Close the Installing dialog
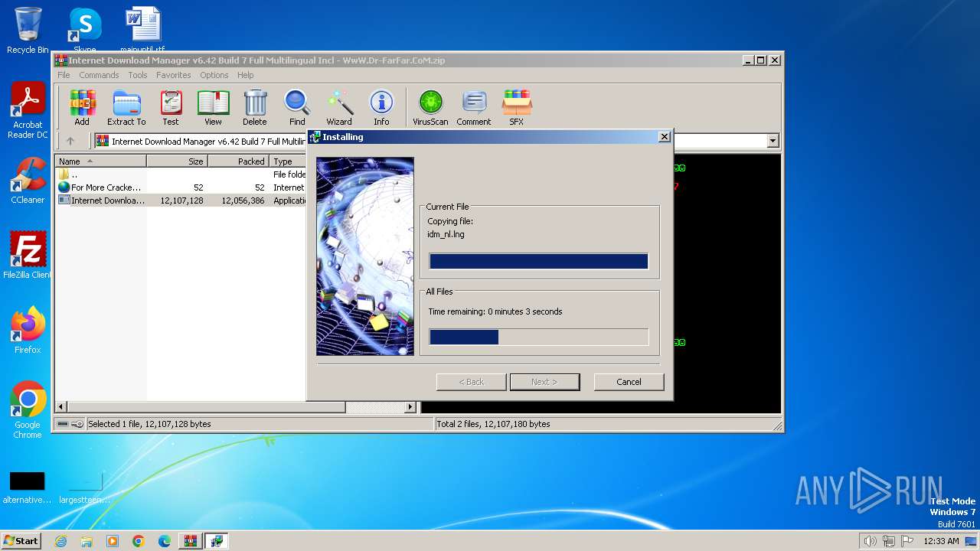 [x=665, y=137]
